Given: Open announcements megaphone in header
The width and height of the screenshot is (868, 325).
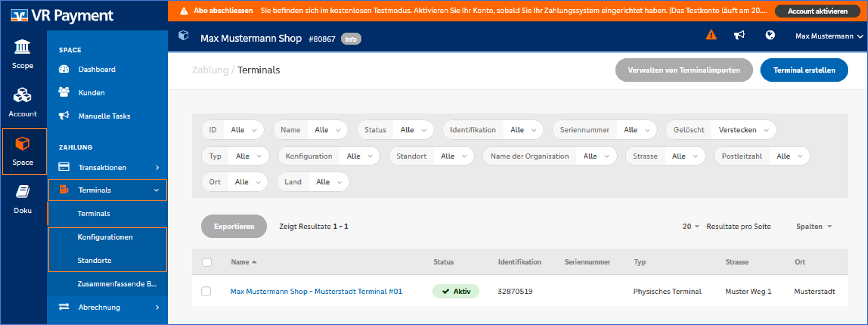Looking at the screenshot, I should (739, 35).
